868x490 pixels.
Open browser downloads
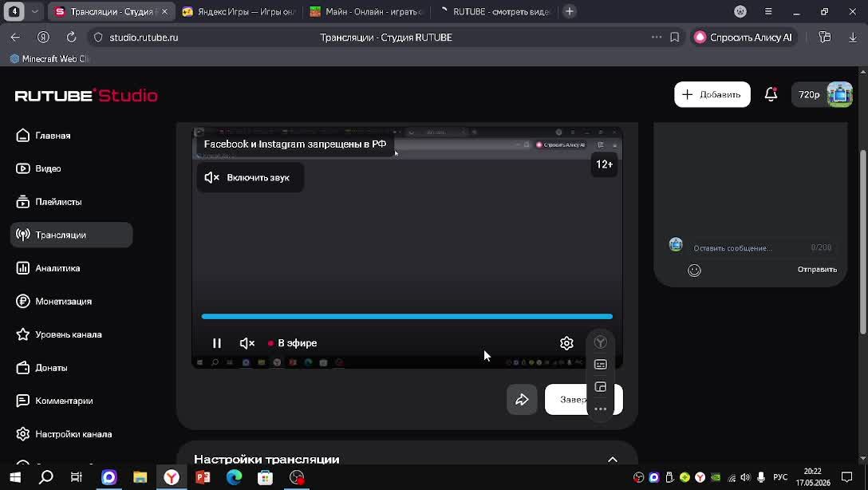[x=853, y=37]
